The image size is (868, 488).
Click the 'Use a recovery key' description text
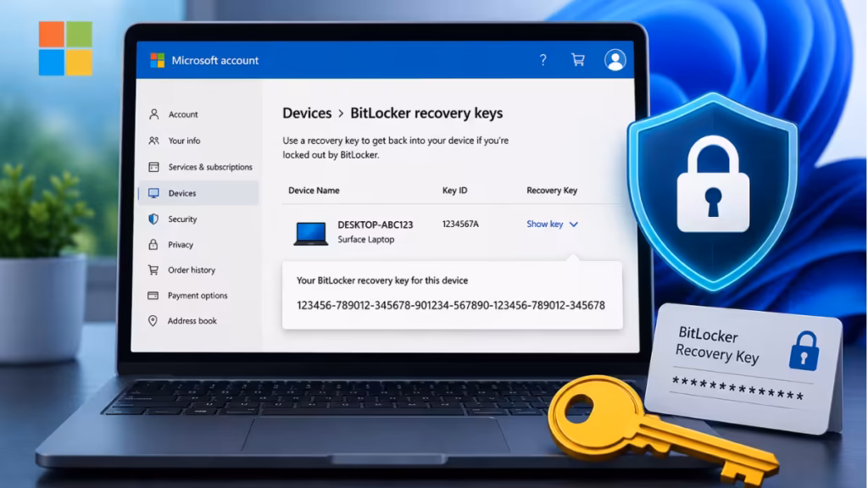[x=395, y=147]
